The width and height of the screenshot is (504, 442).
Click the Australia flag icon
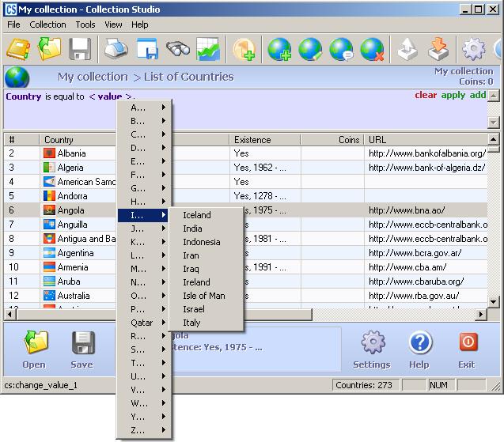pyautogui.click(x=49, y=296)
